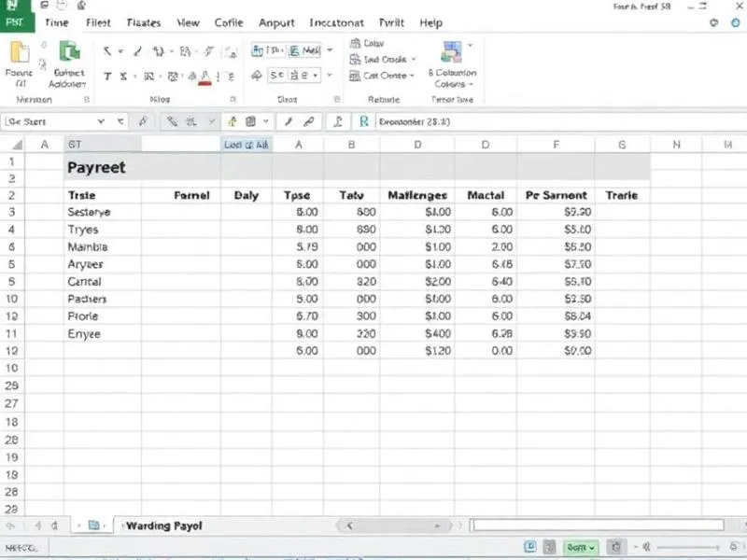Screen dimensions: 747x560
Task: Select the highlighted Lod of Ali column header
Action: coord(247,145)
